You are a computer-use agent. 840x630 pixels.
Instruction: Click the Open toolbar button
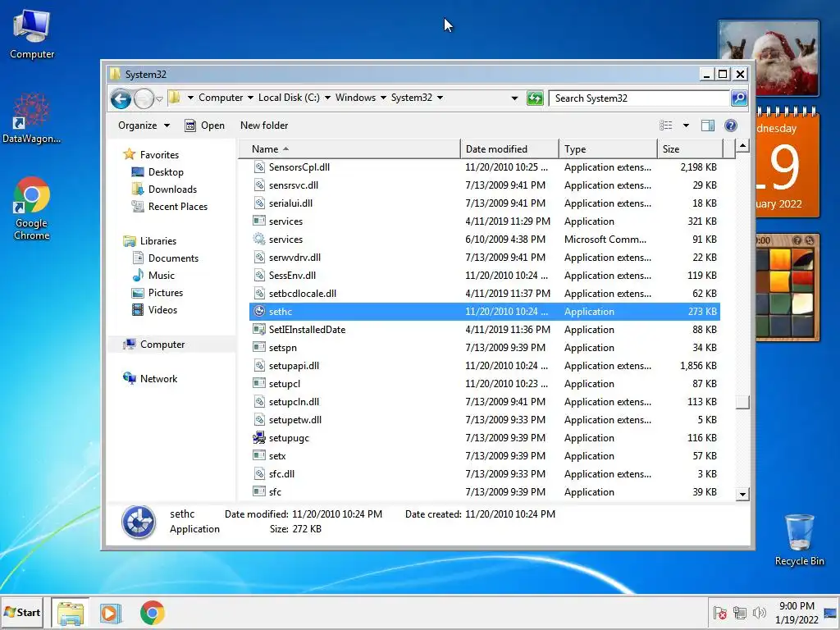[204, 126]
